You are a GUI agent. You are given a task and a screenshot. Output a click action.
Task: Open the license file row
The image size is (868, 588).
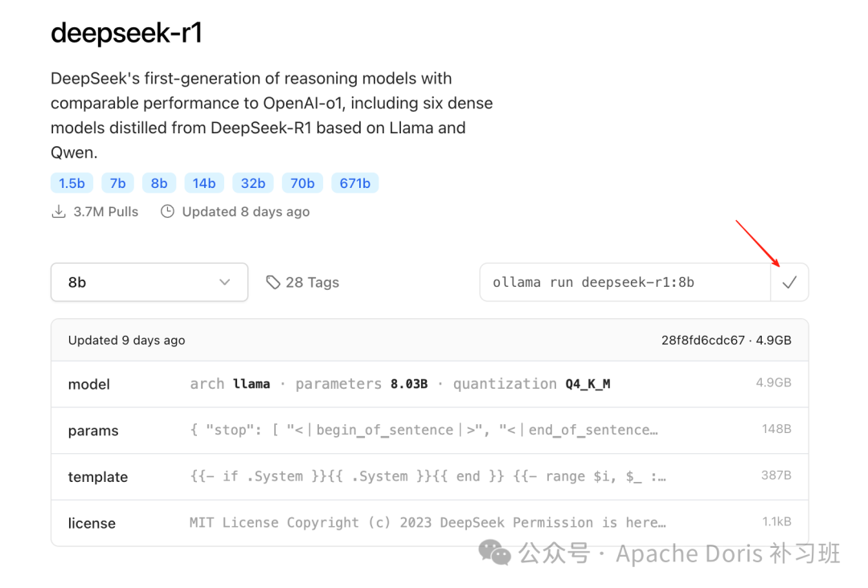(429, 523)
